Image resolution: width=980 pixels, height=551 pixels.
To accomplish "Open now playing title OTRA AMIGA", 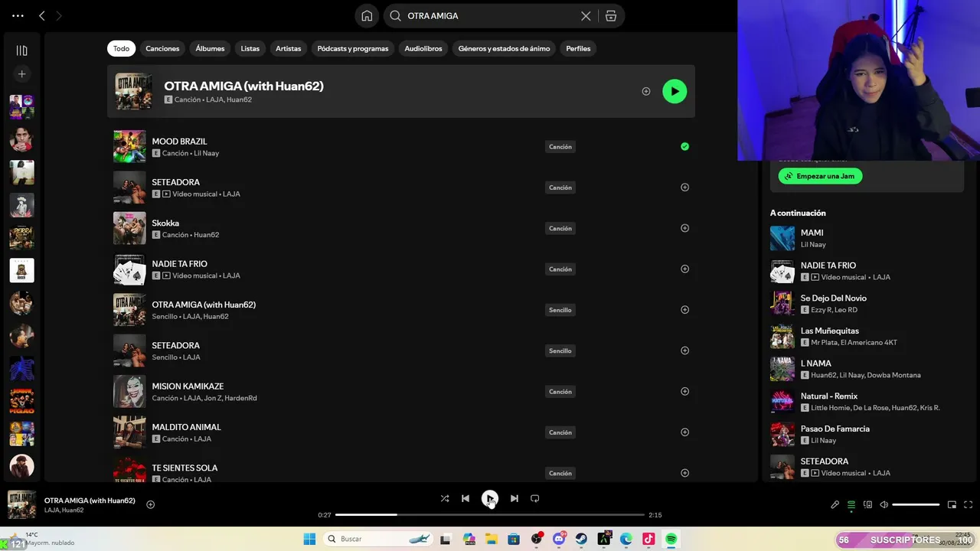I will pos(90,500).
